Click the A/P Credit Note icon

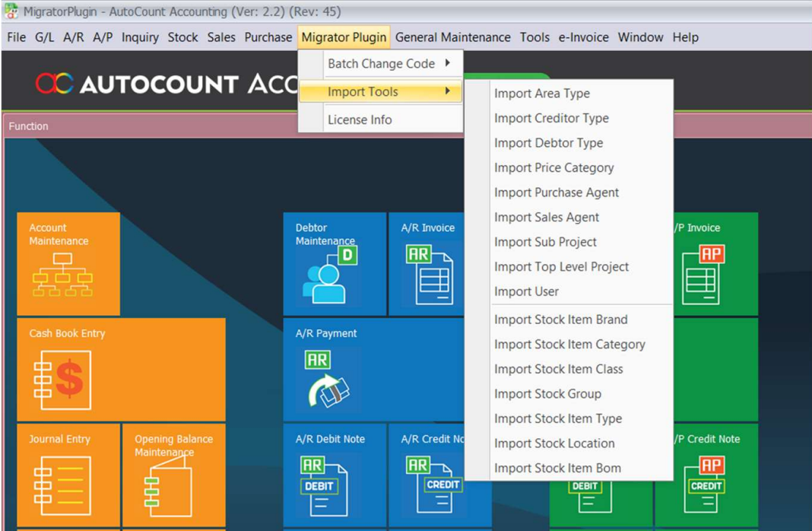point(706,485)
